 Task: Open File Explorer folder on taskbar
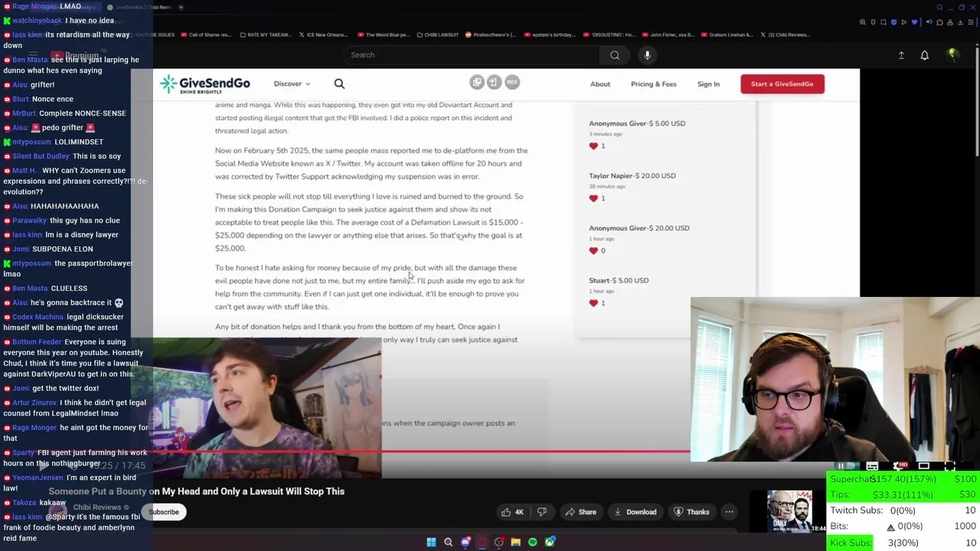click(515, 542)
